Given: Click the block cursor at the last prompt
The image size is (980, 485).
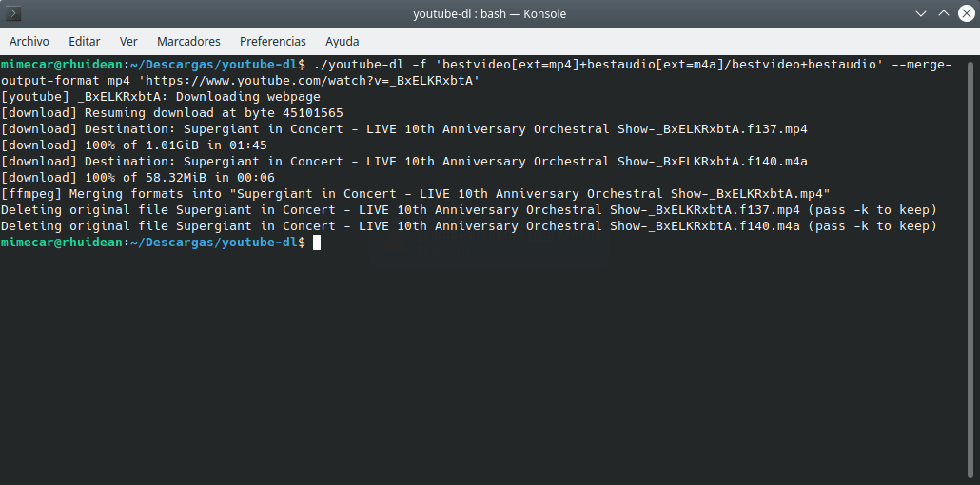Looking at the screenshot, I should [317, 242].
